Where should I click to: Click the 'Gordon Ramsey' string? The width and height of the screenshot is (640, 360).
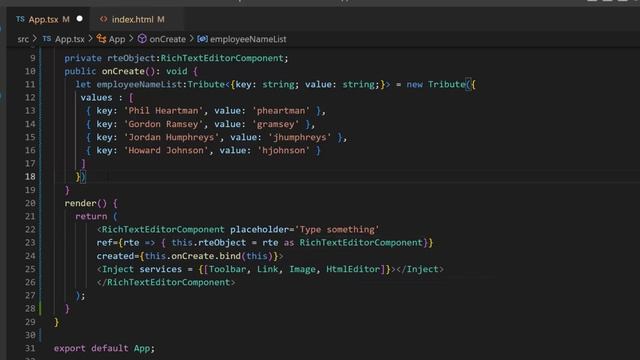click(x=163, y=124)
